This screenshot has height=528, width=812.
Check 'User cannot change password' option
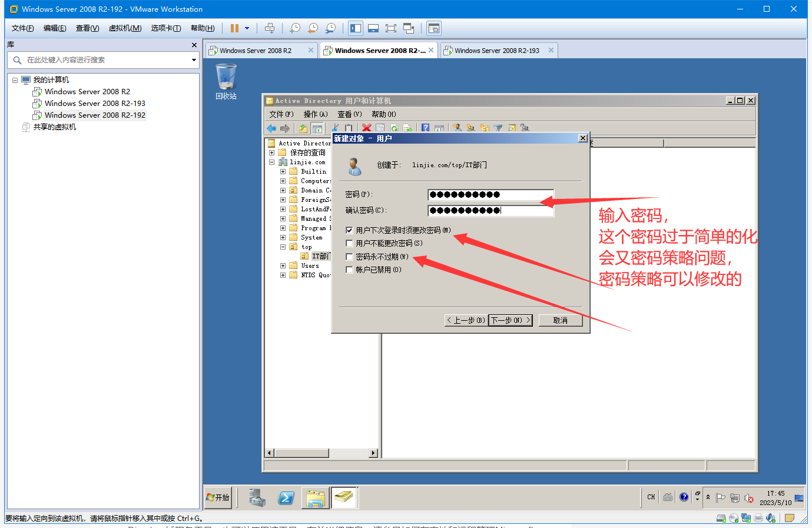tap(349, 243)
